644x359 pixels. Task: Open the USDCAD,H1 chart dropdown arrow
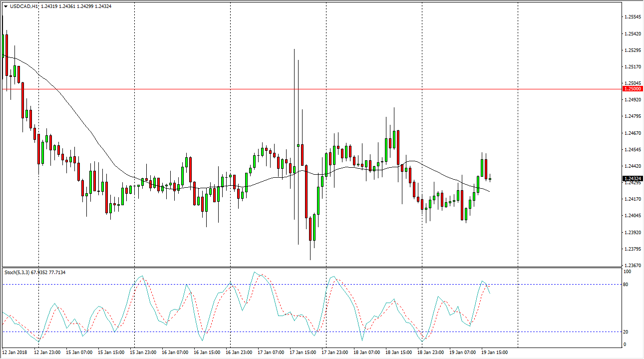click(5, 6)
